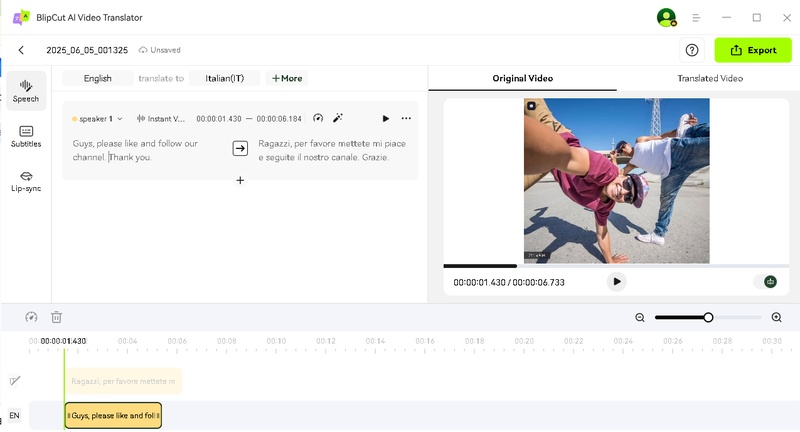Delete the selected clip with trash icon
The height and width of the screenshot is (432, 800).
click(x=57, y=317)
